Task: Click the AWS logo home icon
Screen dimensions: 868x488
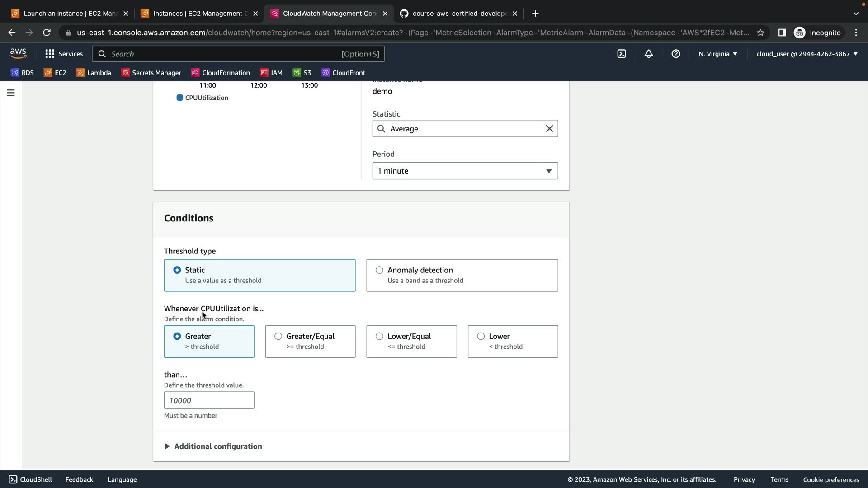Action: [x=18, y=53]
